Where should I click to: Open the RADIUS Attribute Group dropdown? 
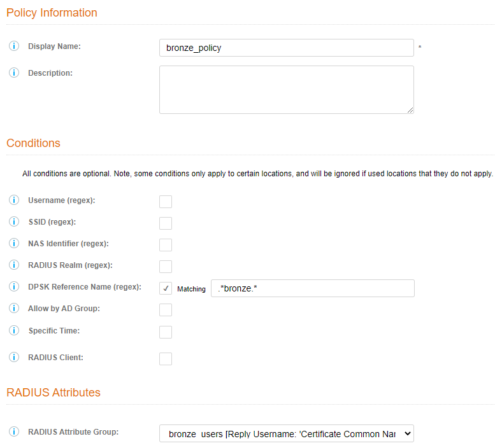click(x=287, y=433)
